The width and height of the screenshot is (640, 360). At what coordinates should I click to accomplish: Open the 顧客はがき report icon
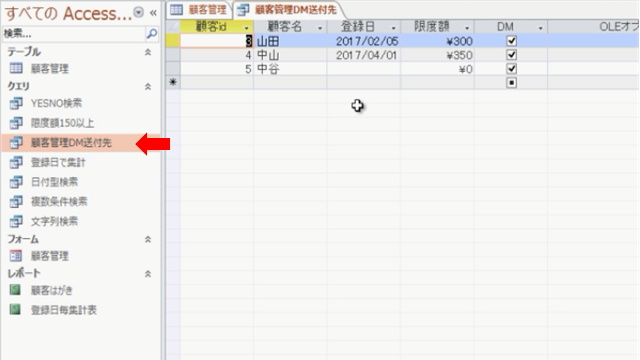[15, 290]
